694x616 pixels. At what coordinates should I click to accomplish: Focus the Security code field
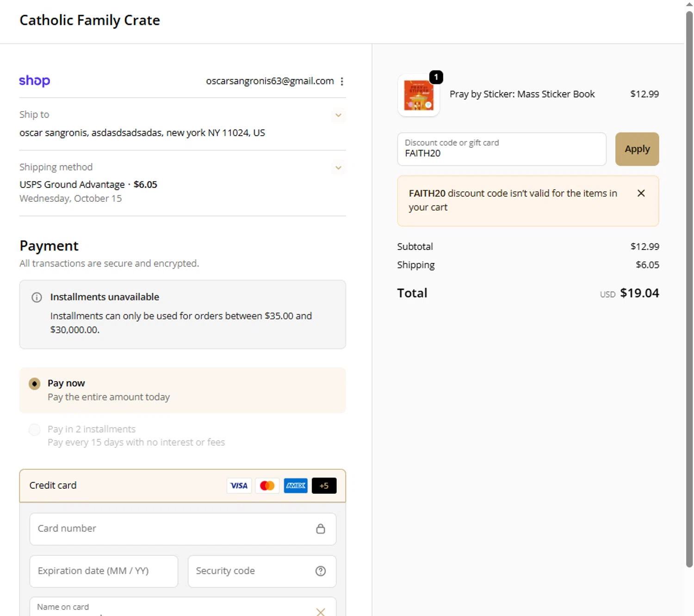pos(262,571)
